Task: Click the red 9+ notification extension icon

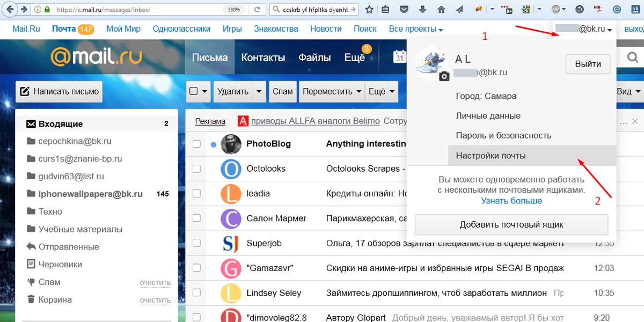Action: [507, 9]
